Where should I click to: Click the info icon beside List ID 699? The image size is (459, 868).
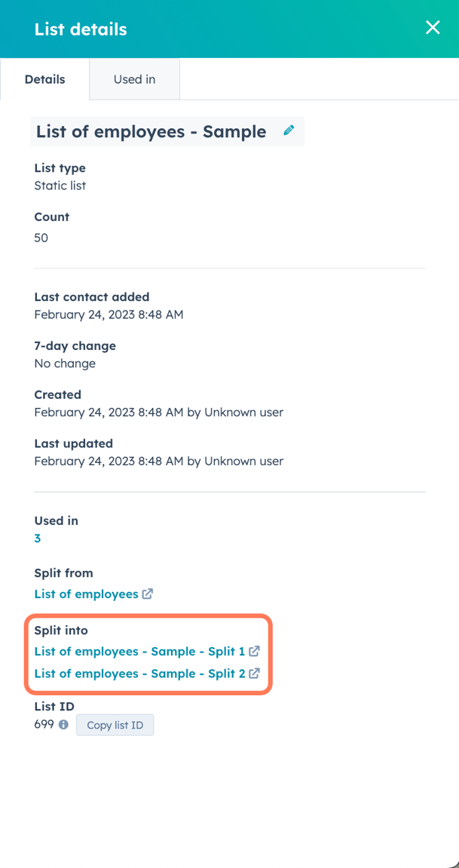coord(63,725)
